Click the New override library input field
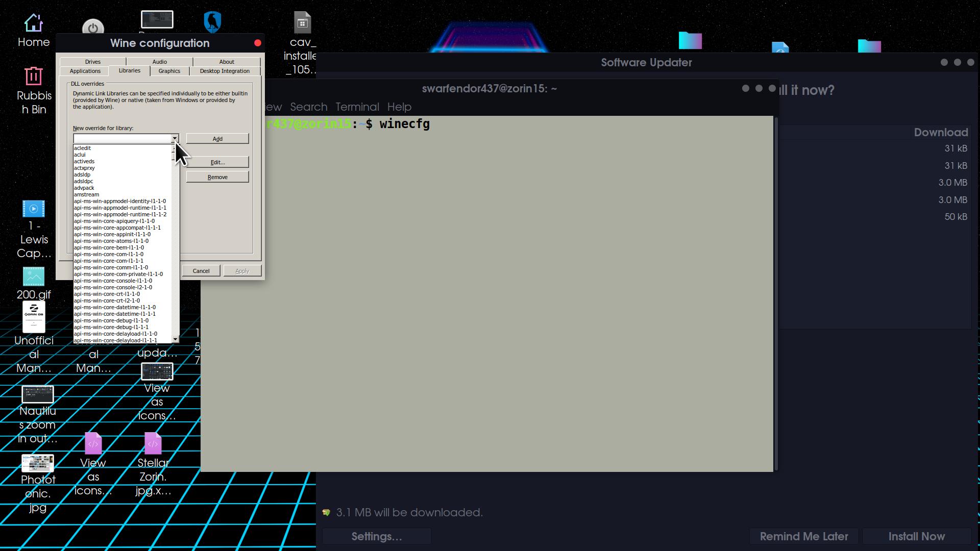Image resolution: width=980 pixels, height=551 pixels. click(x=122, y=139)
